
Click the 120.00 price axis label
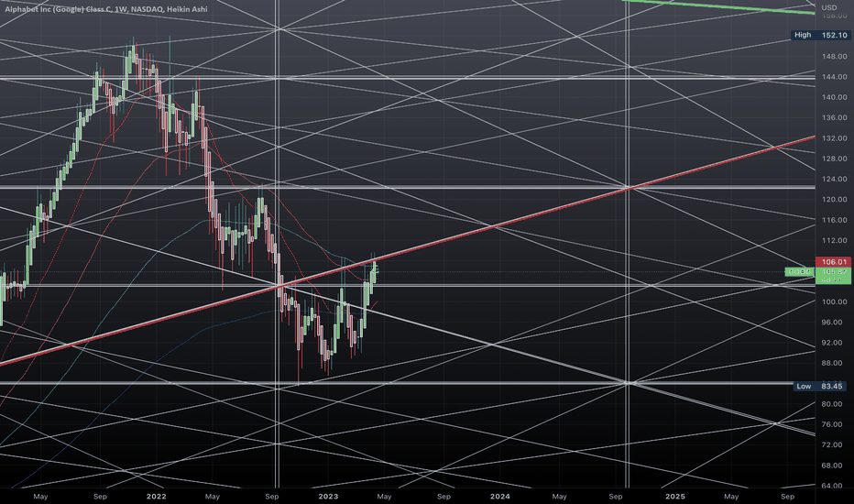pyautogui.click(x=835, y=200)
